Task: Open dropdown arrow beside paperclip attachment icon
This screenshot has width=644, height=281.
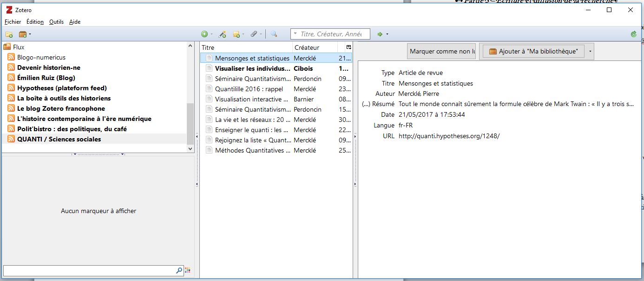Action: [261, 34]
